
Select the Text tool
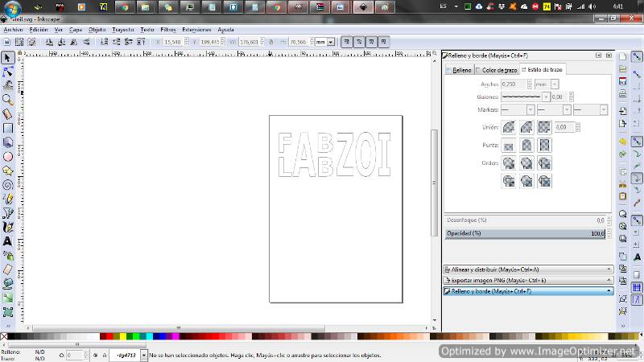pos(7,241)
